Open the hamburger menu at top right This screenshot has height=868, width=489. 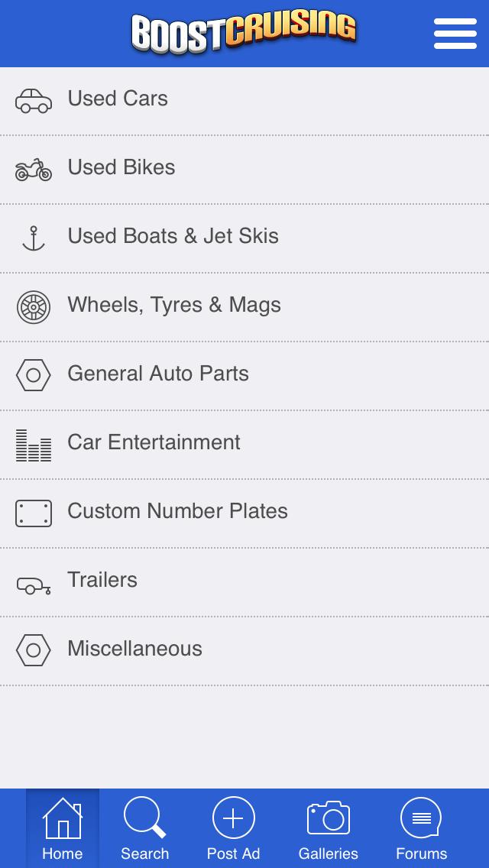point(455,33)
